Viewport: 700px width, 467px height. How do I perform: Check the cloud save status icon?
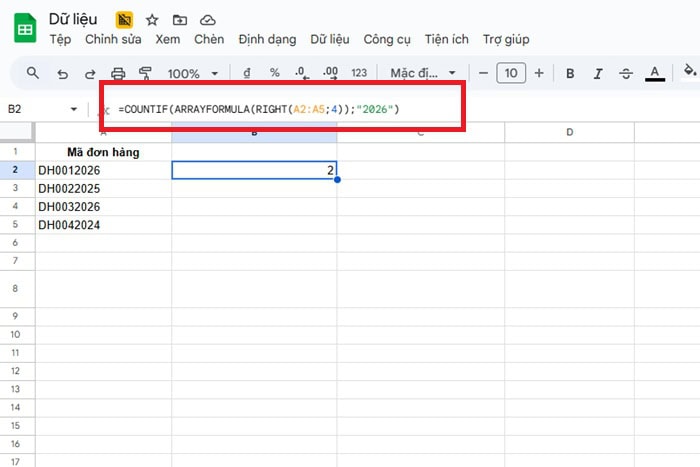click(x=208, y=20)
